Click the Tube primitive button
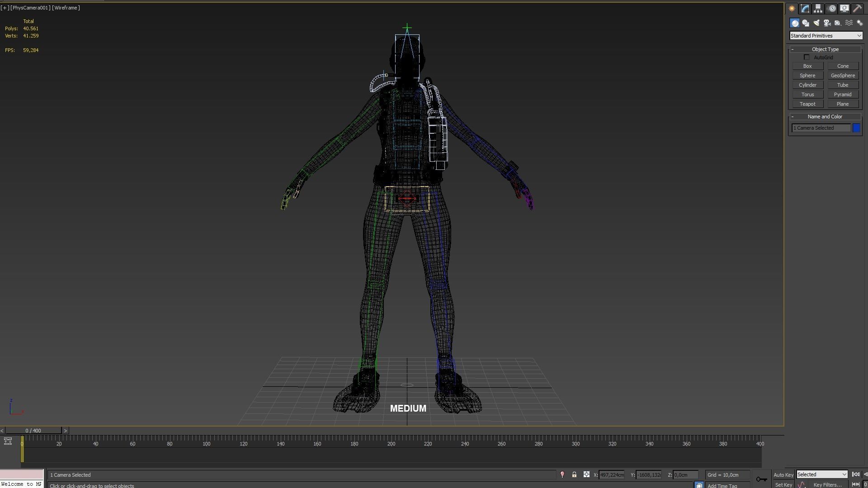868x488 pixels. (x=843, y=85)
